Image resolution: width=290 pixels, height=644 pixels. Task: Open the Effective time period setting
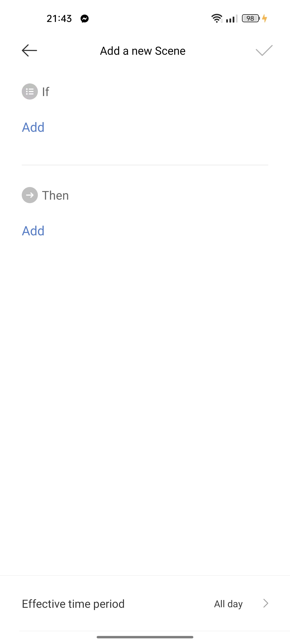pyautogui.click(x=73, y=604)
